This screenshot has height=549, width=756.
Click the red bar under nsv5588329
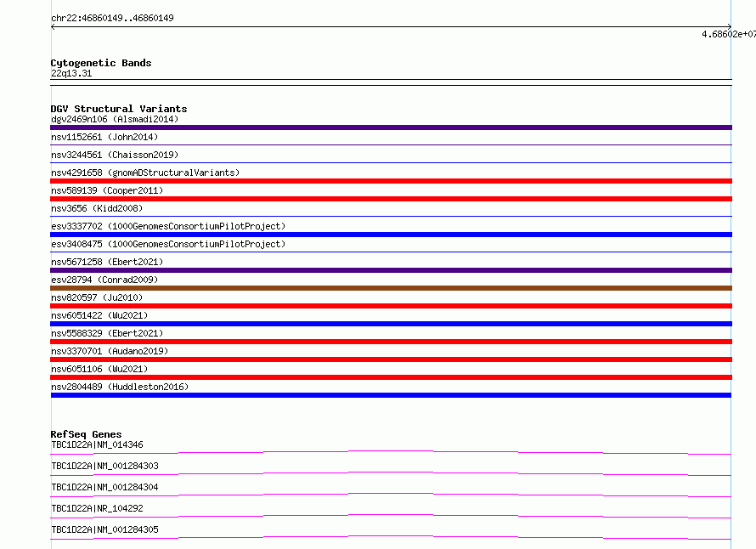[391, 342]
